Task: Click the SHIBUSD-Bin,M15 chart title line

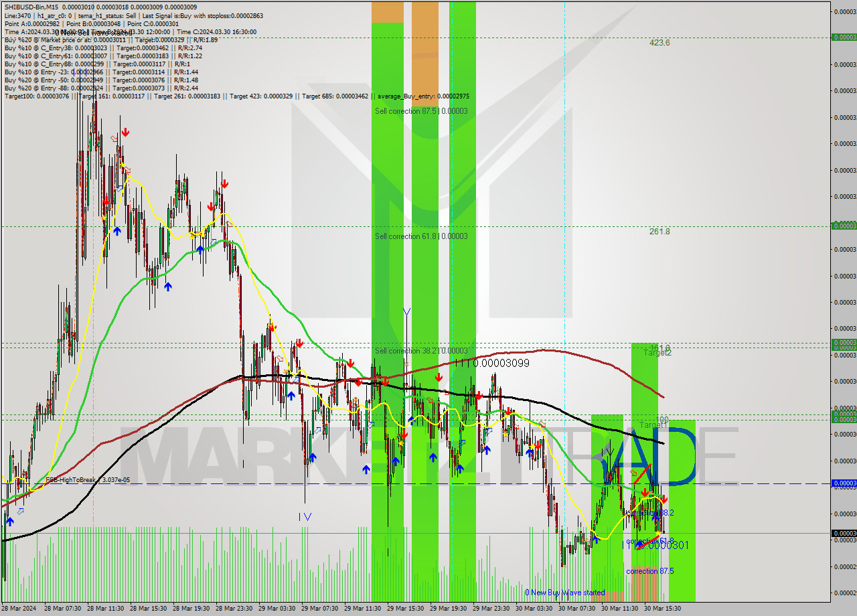Action: pos(100,7)
